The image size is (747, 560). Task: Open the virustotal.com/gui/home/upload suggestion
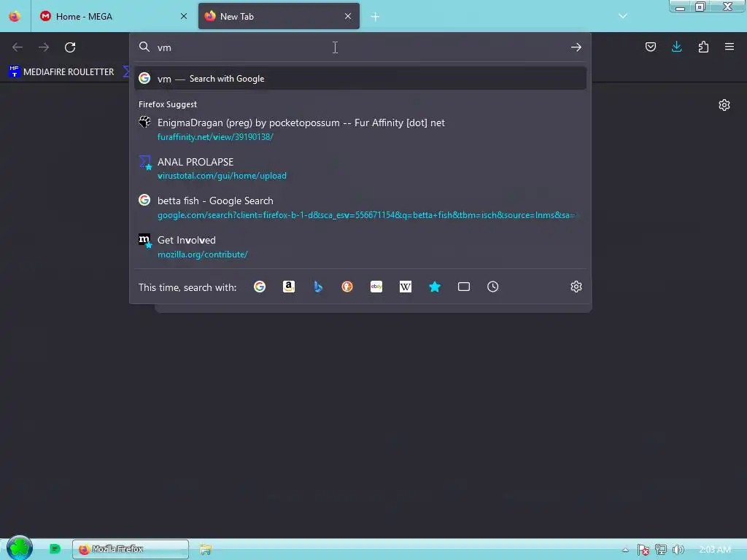tap(360, 168)
